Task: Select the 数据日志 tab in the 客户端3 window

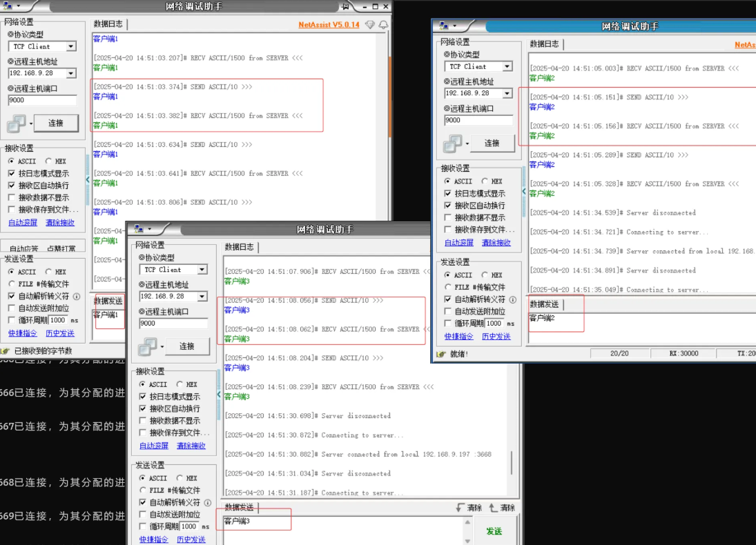Action: [239, 247]
